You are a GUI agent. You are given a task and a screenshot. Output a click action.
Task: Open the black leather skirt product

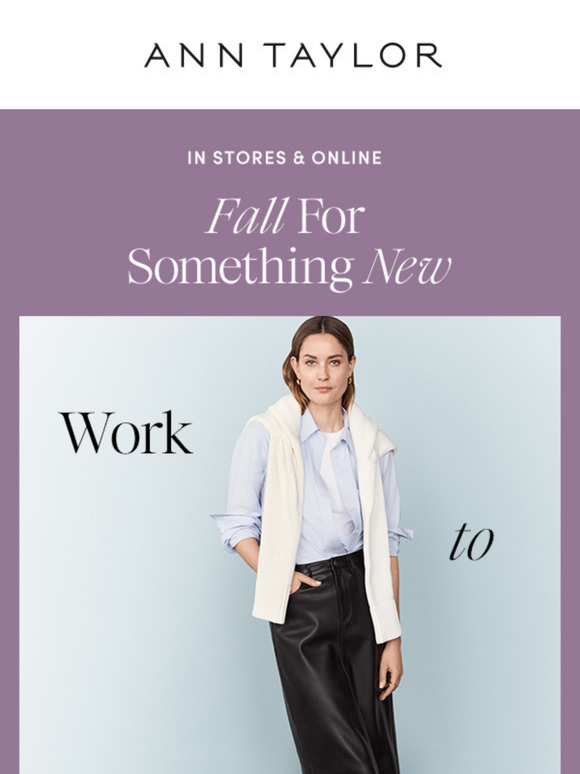pyautogui.click(x=336, y=666)
